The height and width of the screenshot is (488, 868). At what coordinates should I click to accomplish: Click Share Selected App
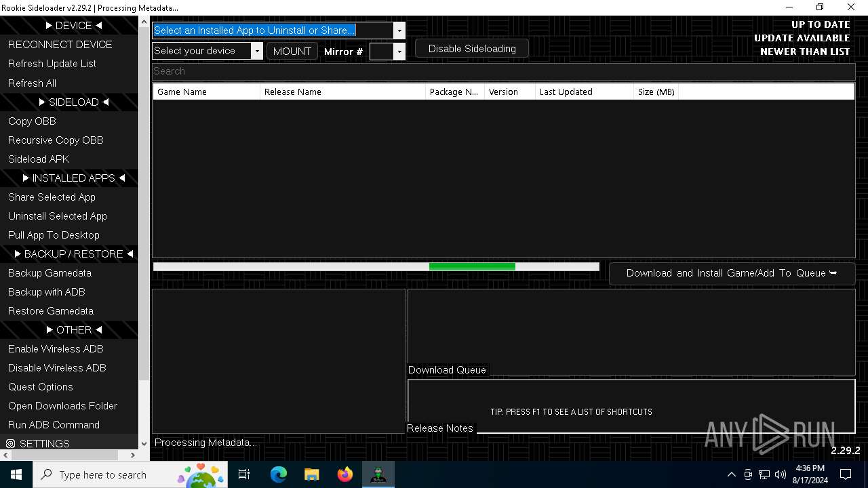[52, 197]
